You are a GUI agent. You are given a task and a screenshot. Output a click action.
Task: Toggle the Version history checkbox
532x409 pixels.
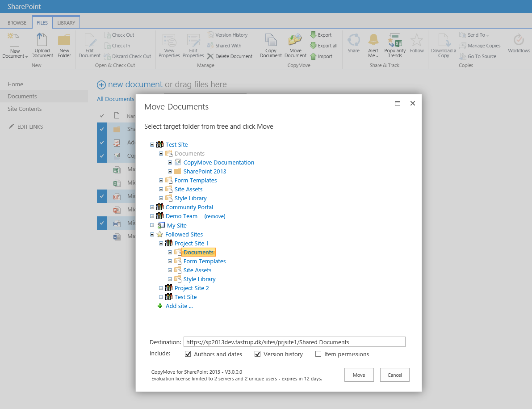pyautogui.click(x=258, y=354)
